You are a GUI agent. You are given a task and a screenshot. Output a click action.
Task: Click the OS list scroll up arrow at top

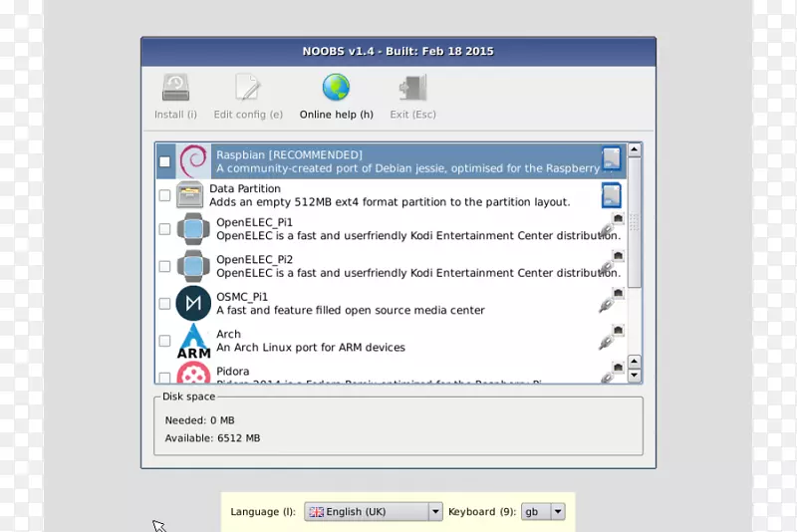[634, 149]
